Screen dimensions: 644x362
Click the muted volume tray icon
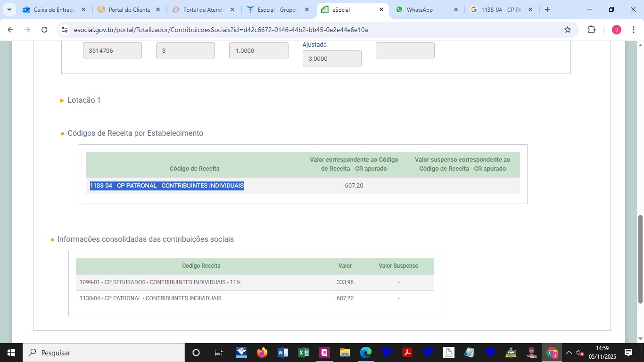(580, 353)
